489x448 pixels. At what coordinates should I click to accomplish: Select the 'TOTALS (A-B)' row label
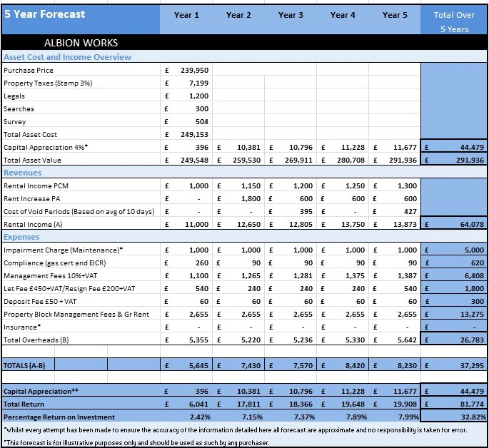[24, 365]
